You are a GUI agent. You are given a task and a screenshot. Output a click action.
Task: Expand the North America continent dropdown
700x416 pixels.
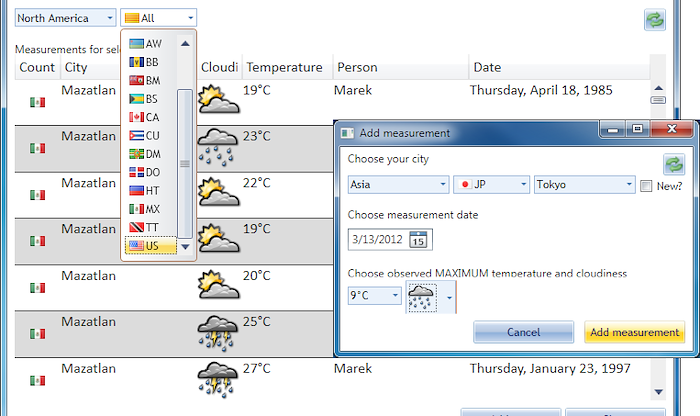tap(65, 18)
